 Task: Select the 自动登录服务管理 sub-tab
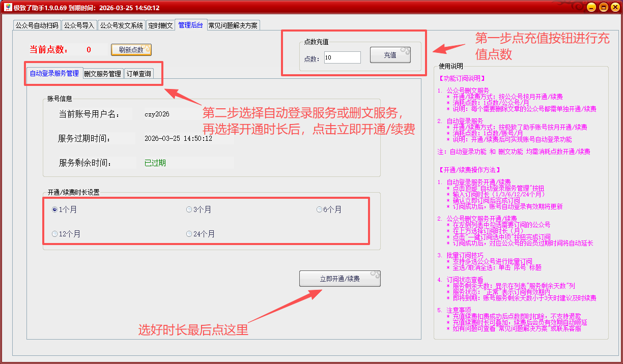(54, 73)
